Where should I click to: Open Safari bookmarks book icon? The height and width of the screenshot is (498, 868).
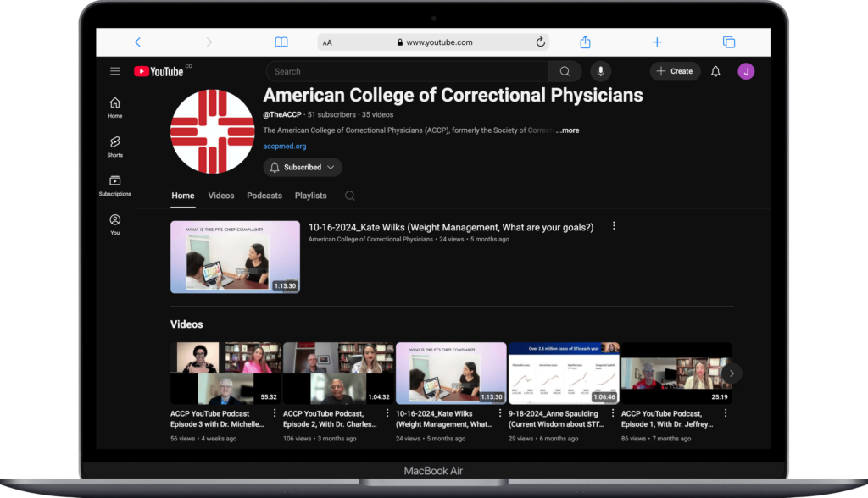pos(281,42)
